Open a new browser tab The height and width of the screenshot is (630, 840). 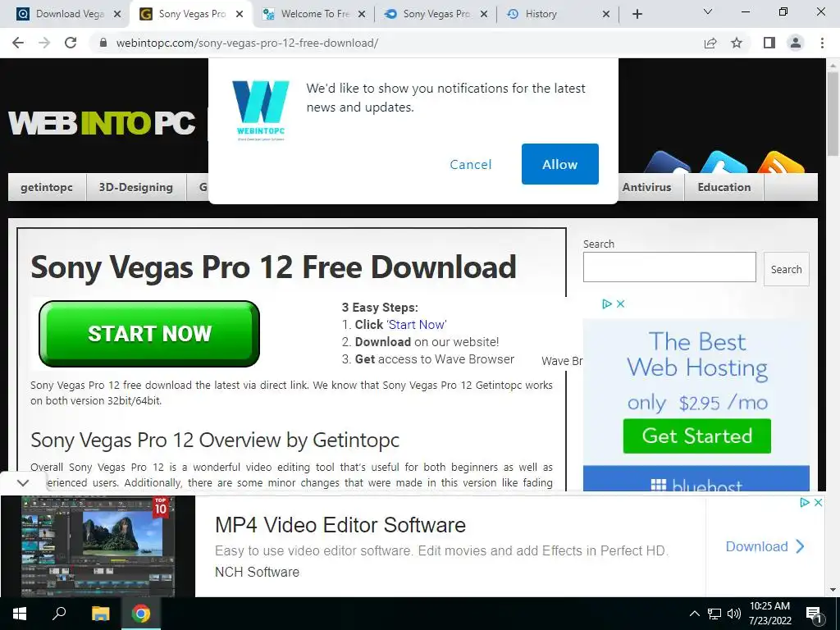637,14
